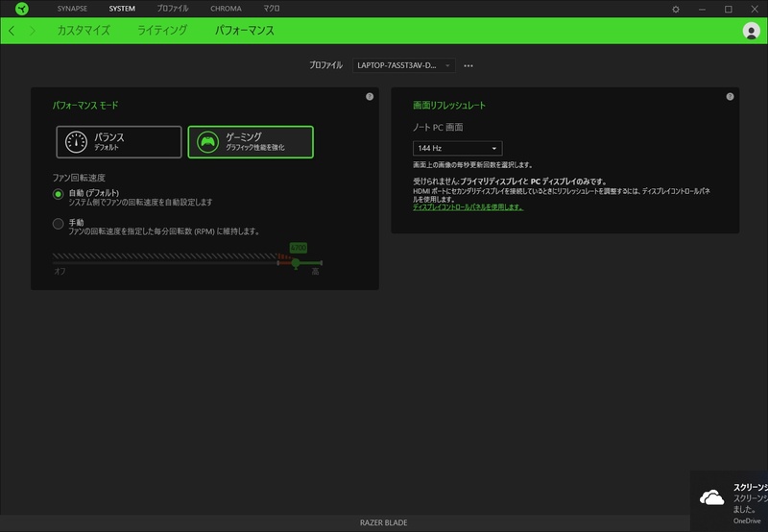Image resolution: width=768 pixels, height=532 pixels.
Task: Click the 4700 RPM value tag
Action: (299, 248)
